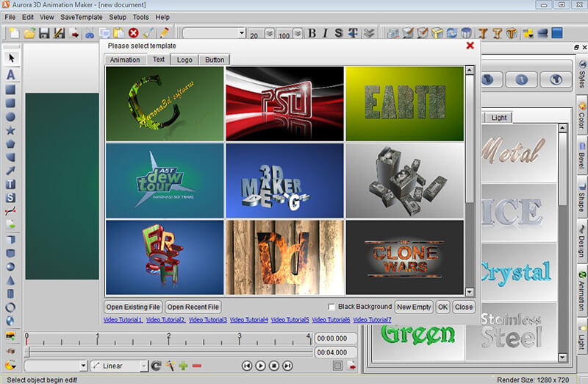
Task: Click the New Empty button
Action: (414, 307)
